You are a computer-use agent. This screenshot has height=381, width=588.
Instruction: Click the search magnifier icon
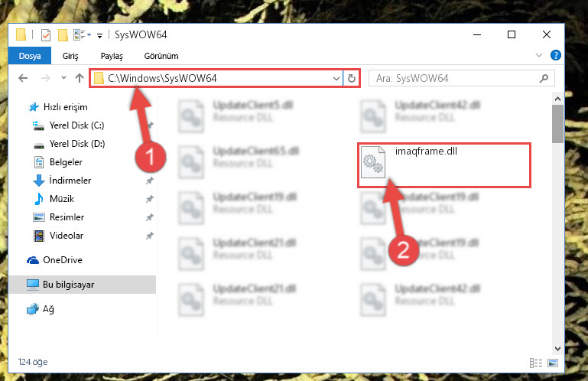[544, 78]
